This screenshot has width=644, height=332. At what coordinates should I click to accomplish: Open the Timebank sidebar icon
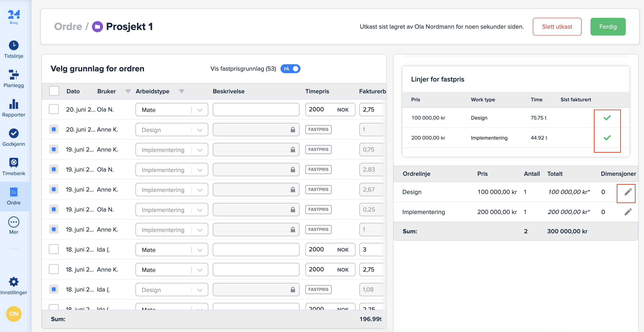(14, 163)
